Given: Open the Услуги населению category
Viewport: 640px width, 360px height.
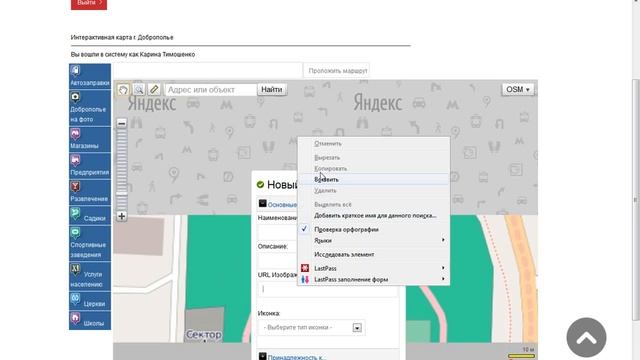Looking at the screenshot, I should pyautogui.click(x=90, y=276).
